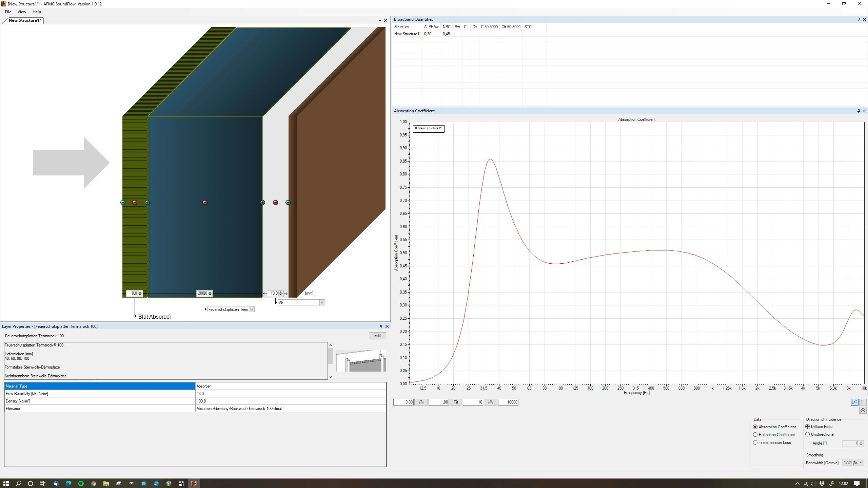Click the Edit button in Layer Properties
Image resolution: width=868 pixels, height=488 pixels.
(x=377, y=336)
